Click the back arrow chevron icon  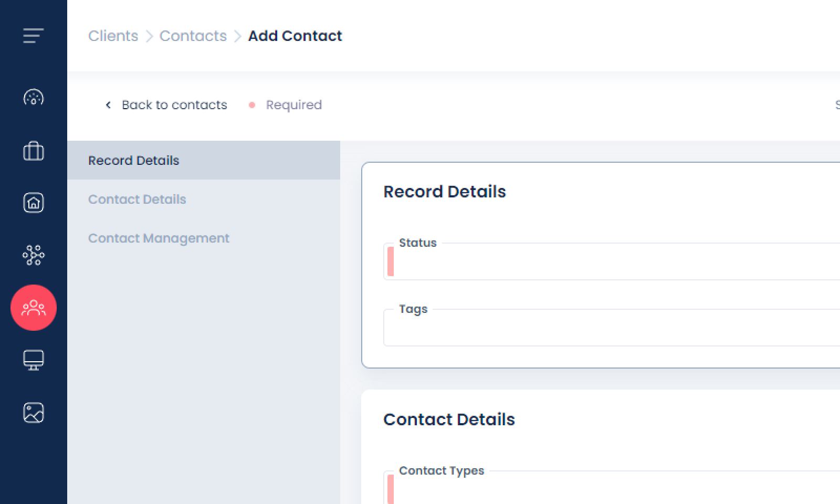coord(108,105)
